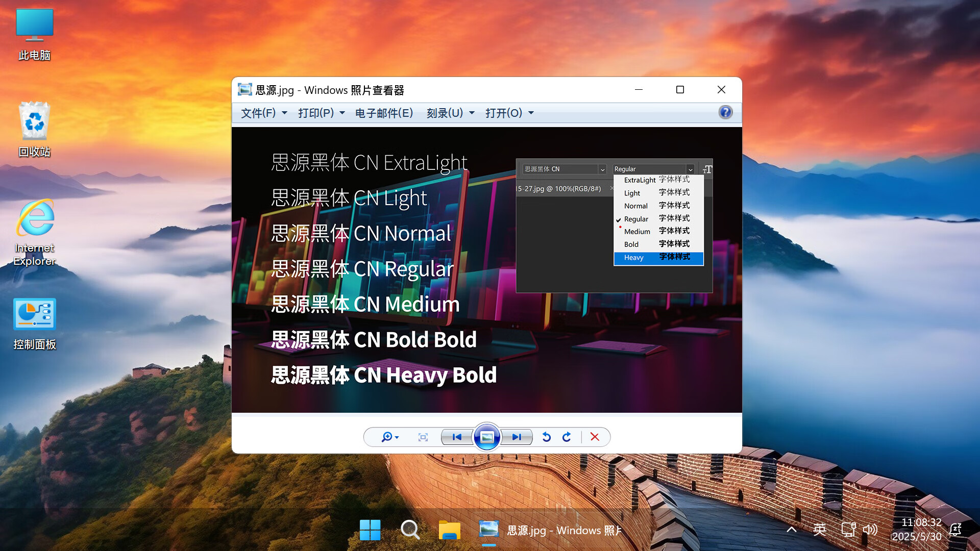Expand the 打印(P) dropdown

[x=321, y=113]
